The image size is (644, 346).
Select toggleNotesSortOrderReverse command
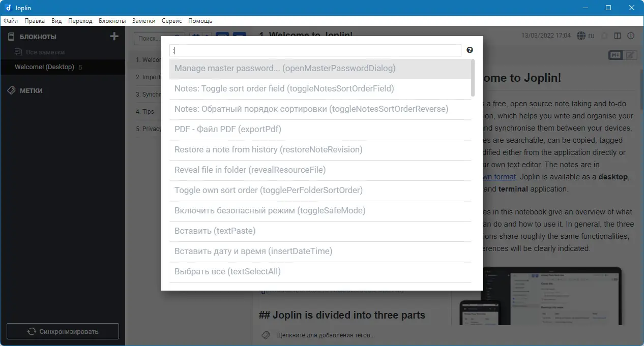pyautogui.click(x=320, y=109)
